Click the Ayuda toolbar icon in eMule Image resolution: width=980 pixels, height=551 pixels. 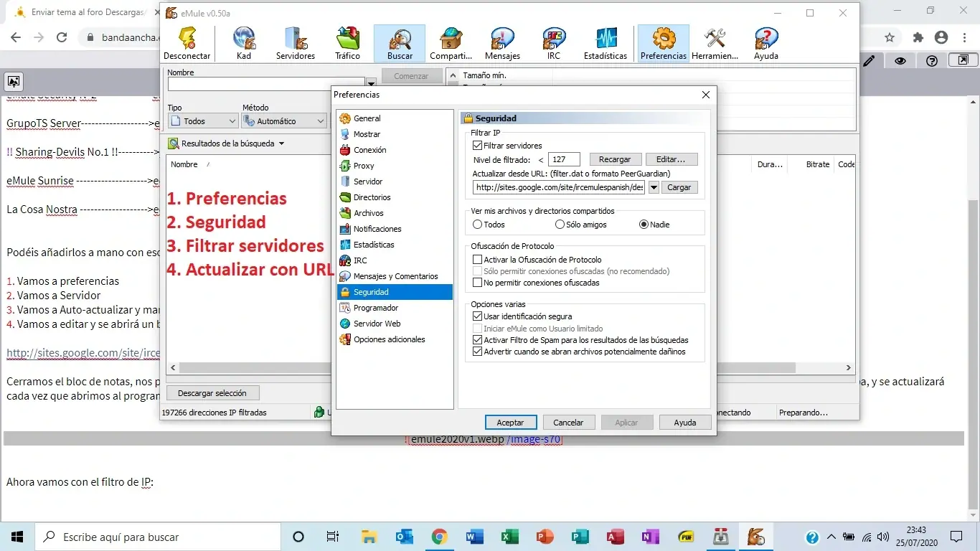[766, 43]
